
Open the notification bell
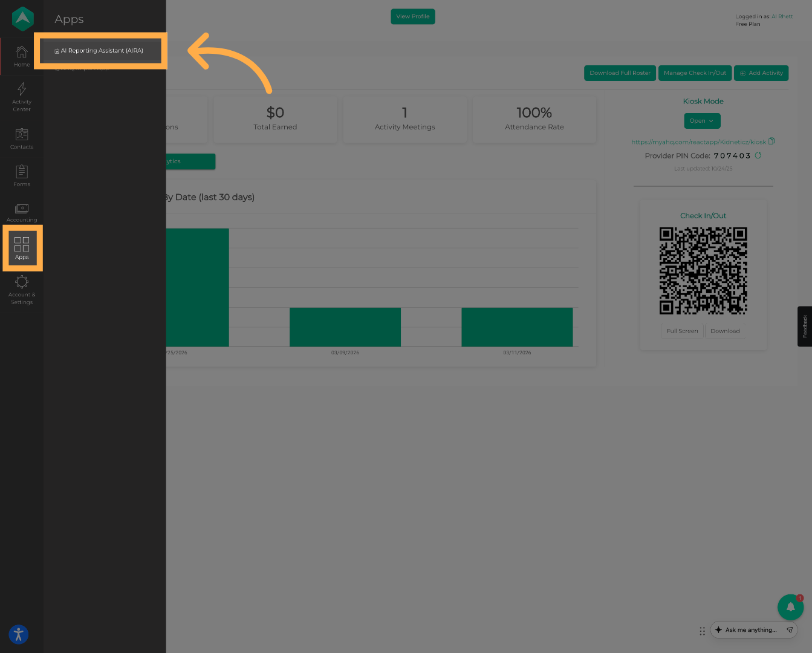click(x=790, y=607)
